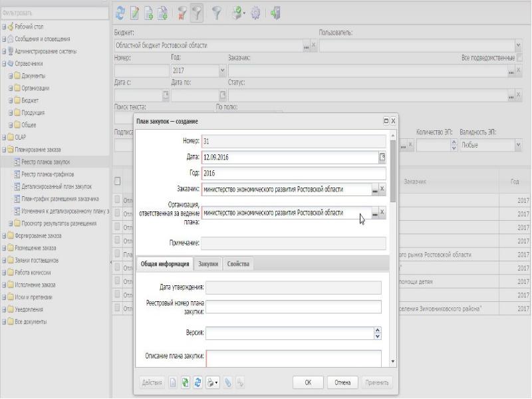Clear the responsible organization field with X
The width and height of the screenshot is (532, 399).
(382, 212)
